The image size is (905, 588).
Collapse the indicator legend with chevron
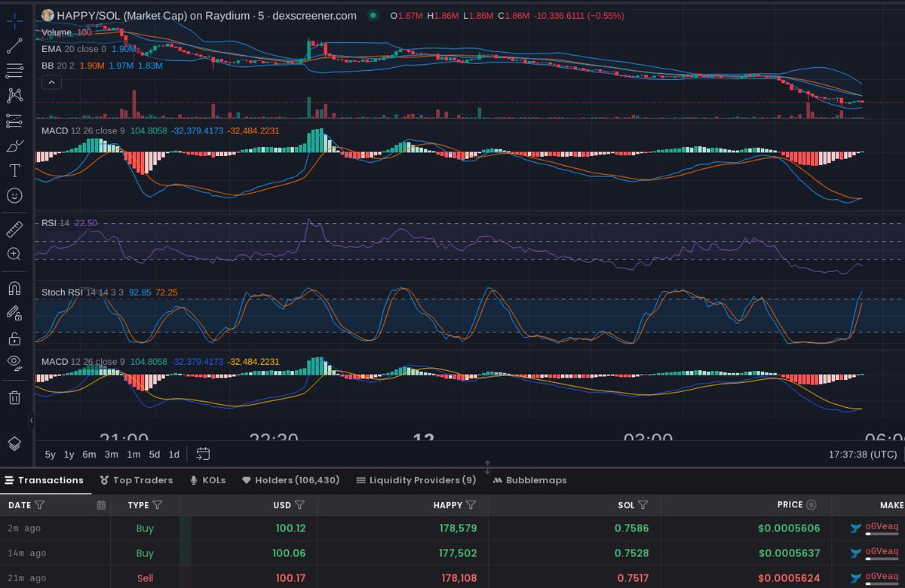pyautogui.click(x=51, y=82)
